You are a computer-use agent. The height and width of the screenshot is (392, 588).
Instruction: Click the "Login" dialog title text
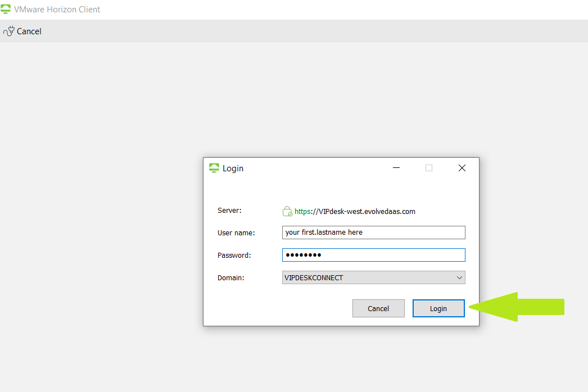coord(233,168)
